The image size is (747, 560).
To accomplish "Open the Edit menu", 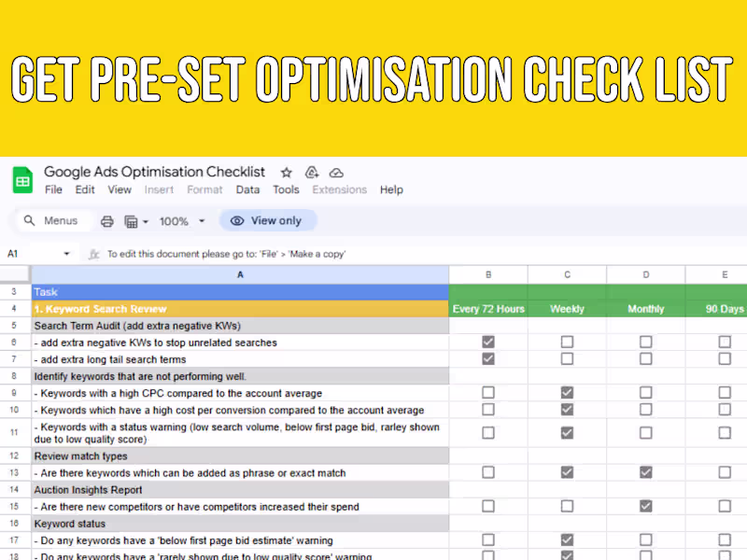I will (x=85, y=189).
